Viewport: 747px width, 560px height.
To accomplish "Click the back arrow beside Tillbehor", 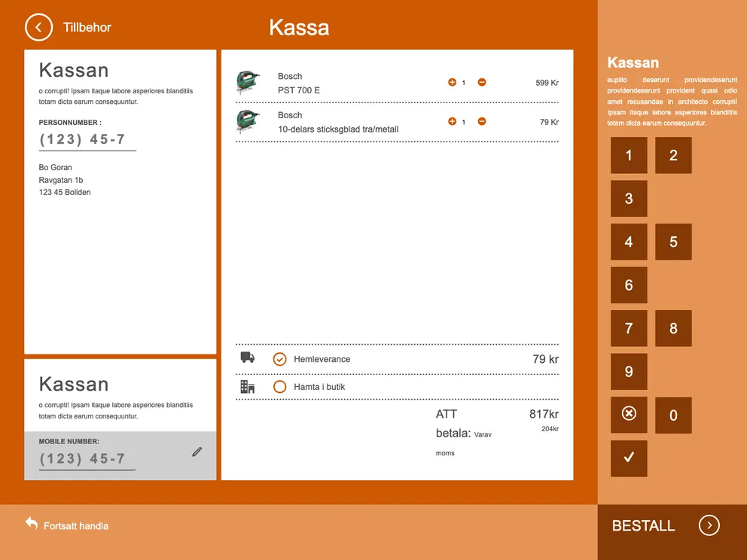I will (38, 27).
